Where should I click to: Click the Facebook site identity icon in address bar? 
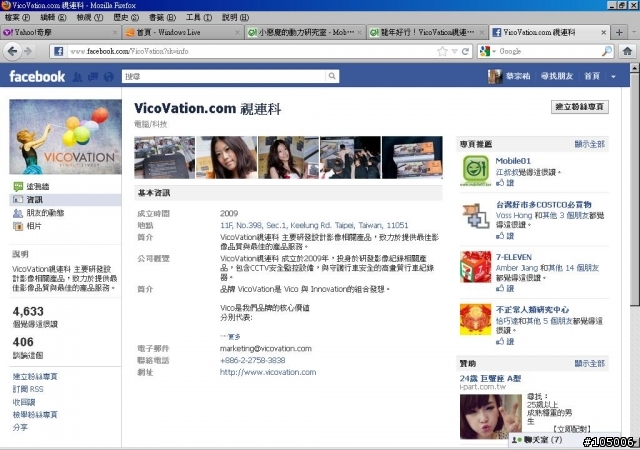[x=58, y=51]
